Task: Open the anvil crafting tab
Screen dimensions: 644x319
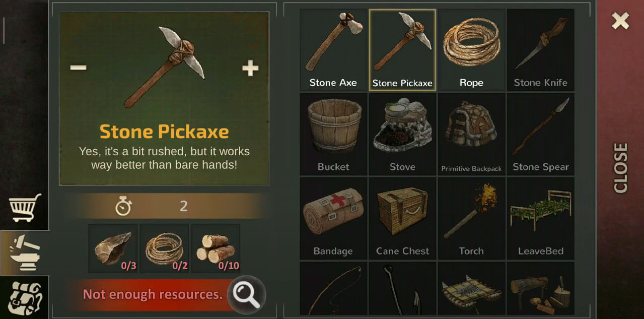Action: 25,252
